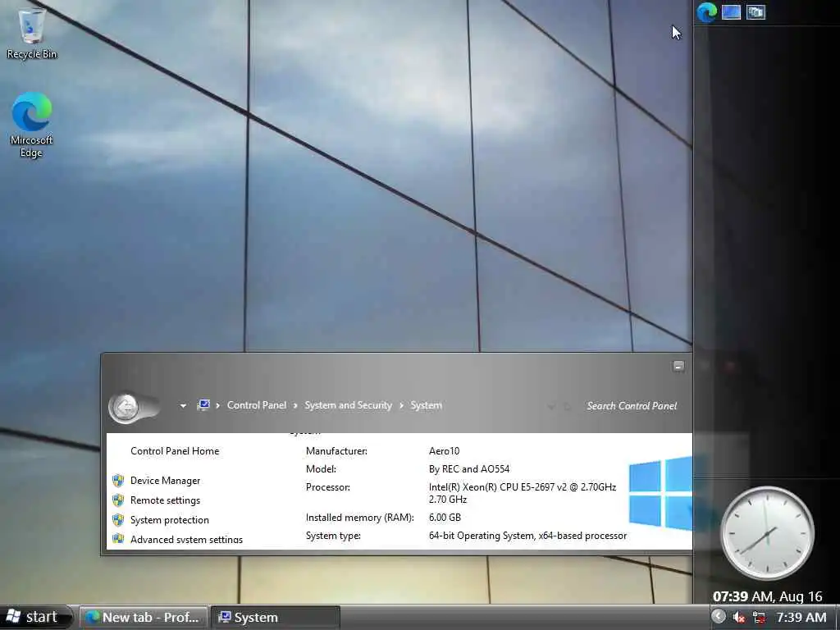840x630 pixels.
Task: Open Control Panel Home link
Action: pos(175,451)
